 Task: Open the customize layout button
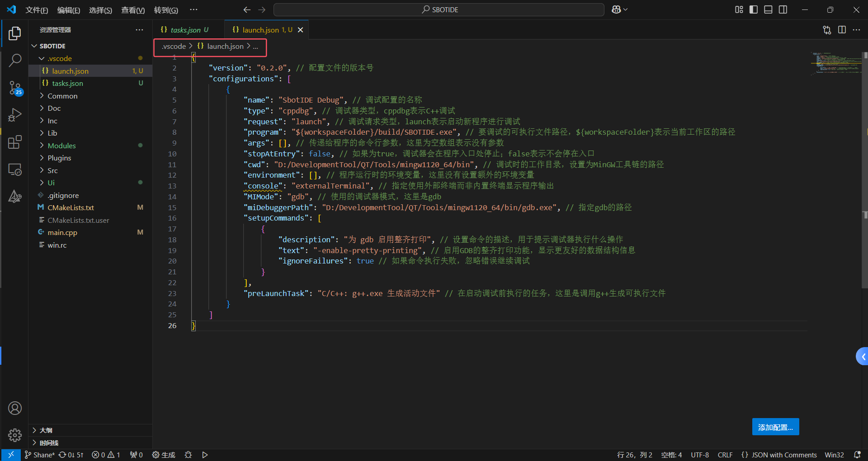tap(739, 9)
